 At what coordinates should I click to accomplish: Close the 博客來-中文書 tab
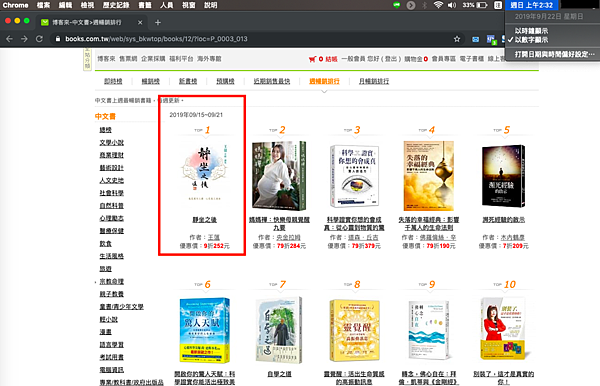140,23
